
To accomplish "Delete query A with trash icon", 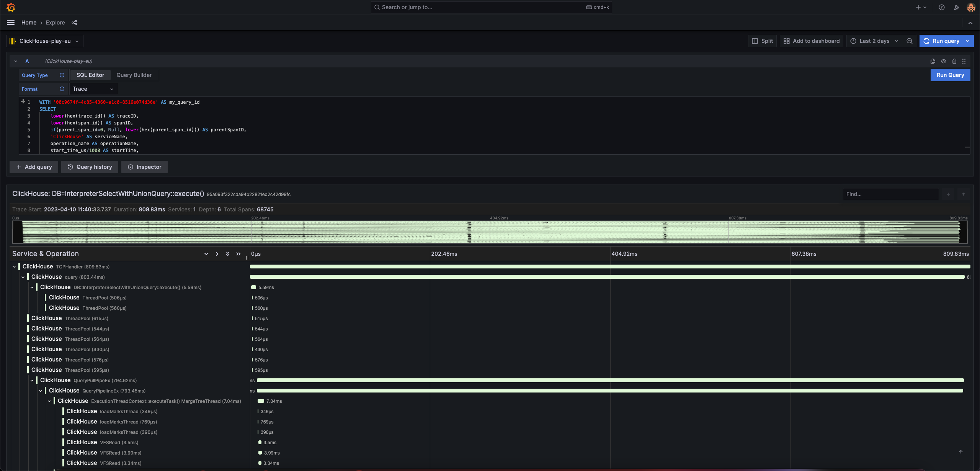I will tap(954, 61).
